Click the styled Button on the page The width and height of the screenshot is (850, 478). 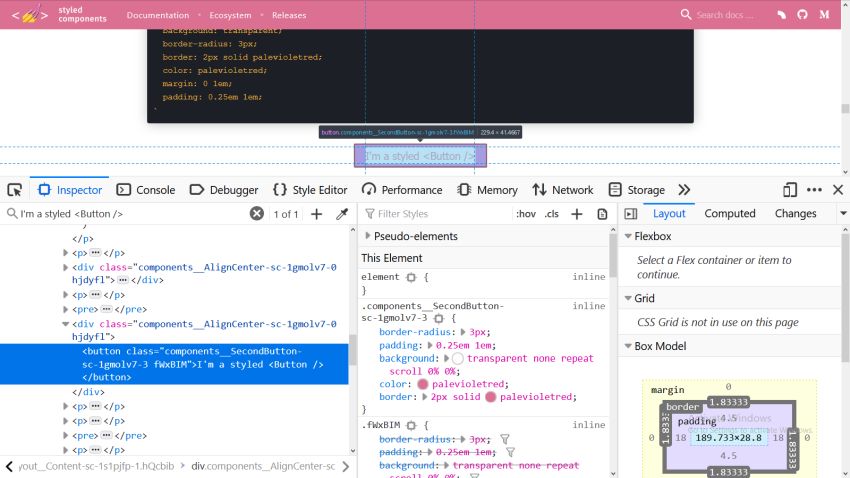click(x=420, y=156)
